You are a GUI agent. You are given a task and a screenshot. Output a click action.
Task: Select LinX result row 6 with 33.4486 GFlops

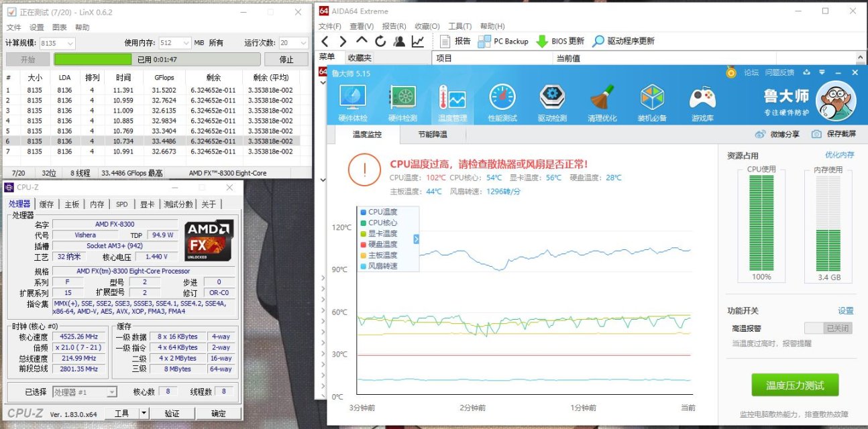[x=157, y=141]
